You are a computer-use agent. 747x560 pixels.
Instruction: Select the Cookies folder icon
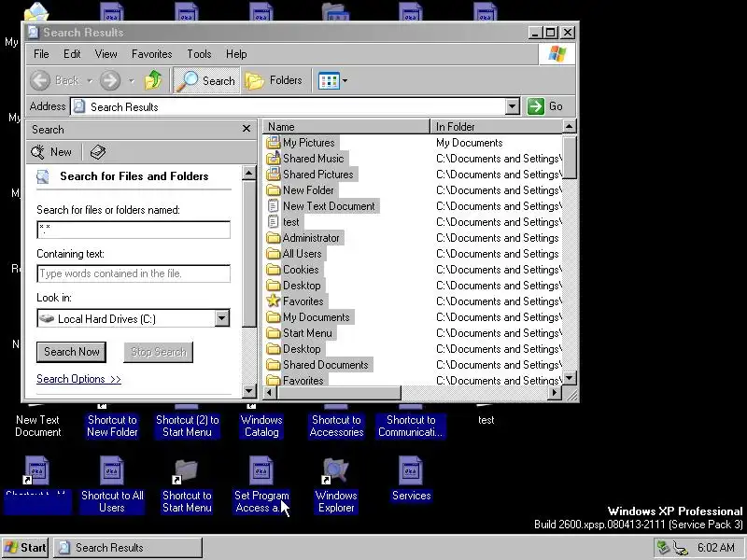coord(273,270)
